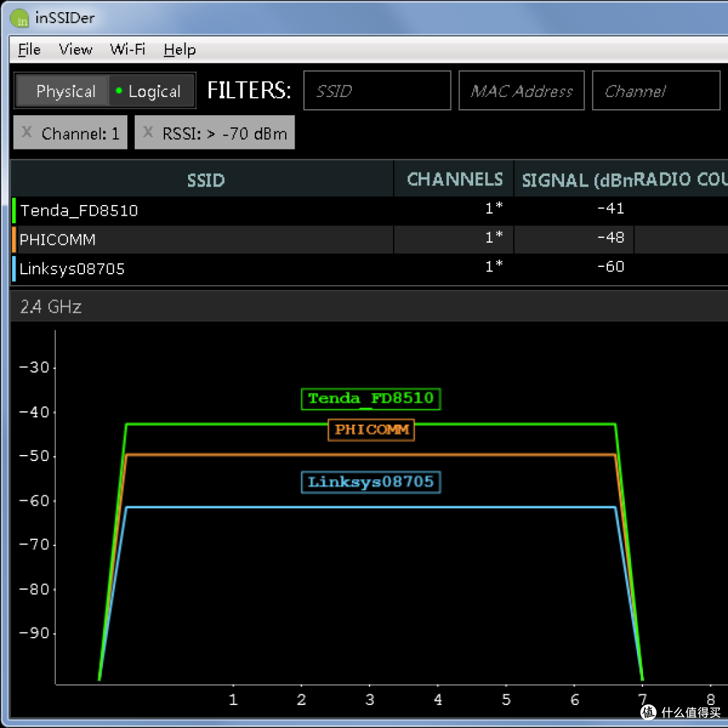Switch to Physical view mode

[x=62, y=91]
